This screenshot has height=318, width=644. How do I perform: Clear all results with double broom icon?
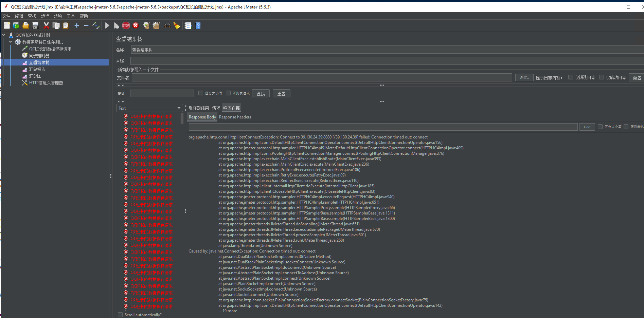tap(156, 25)
